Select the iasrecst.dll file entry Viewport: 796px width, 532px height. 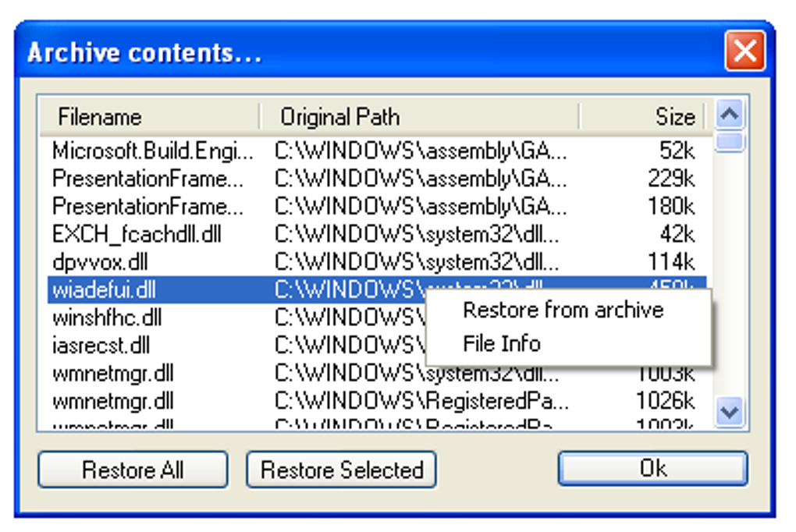coord(101,346)
